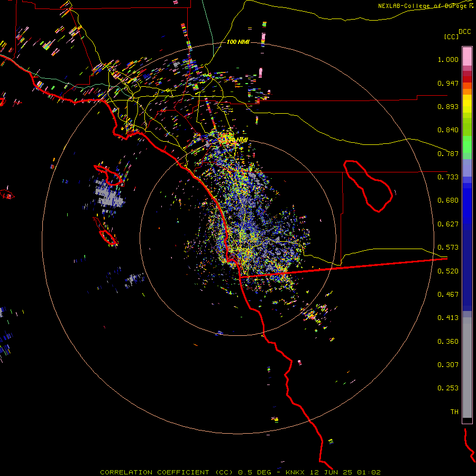Pick the green color band near 0.840
This screenshot has width=476, height=476.
pos(467,127)
